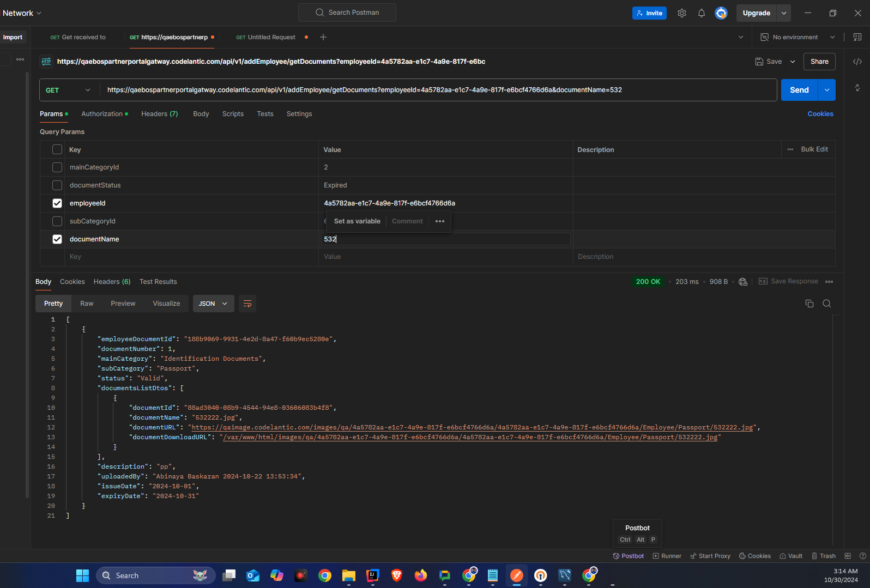
Task: Switch to the Headers (7) request tab
Action: pos(160,114)
